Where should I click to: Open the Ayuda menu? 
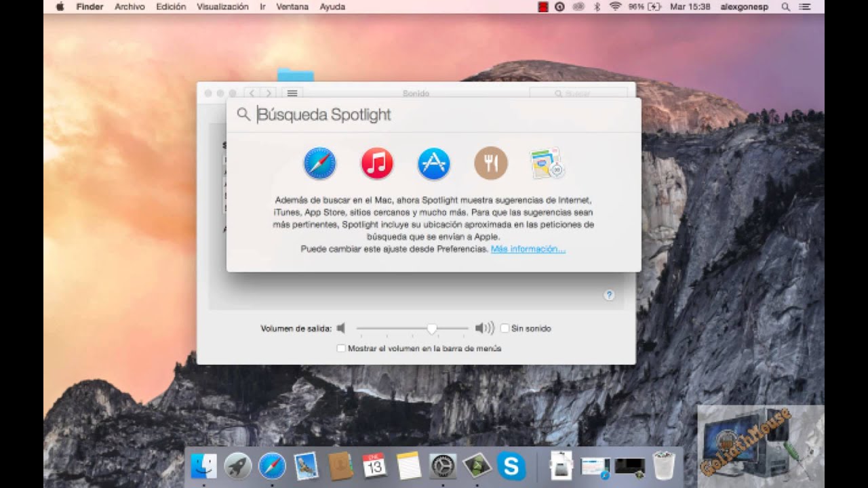tap(332, 7)
